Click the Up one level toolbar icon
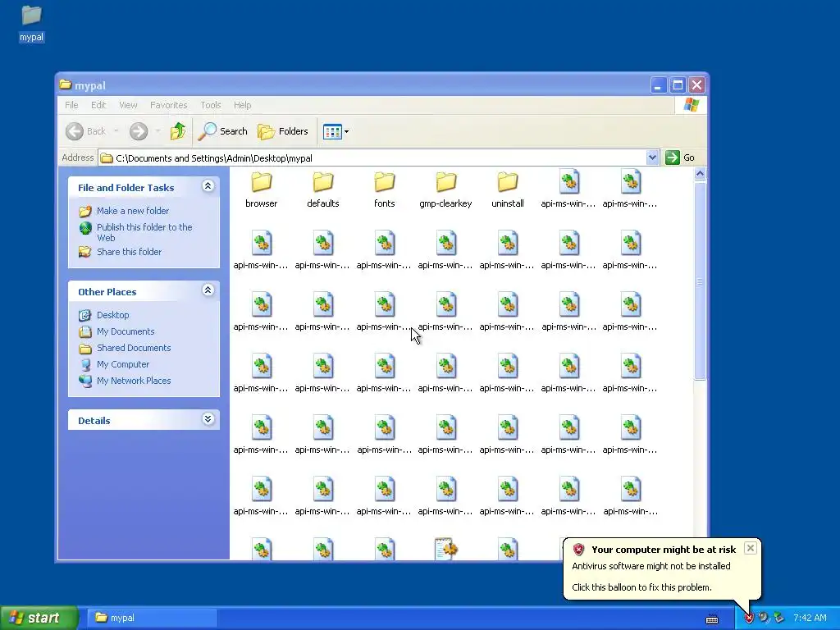840x630 pixels. (178, 131)
